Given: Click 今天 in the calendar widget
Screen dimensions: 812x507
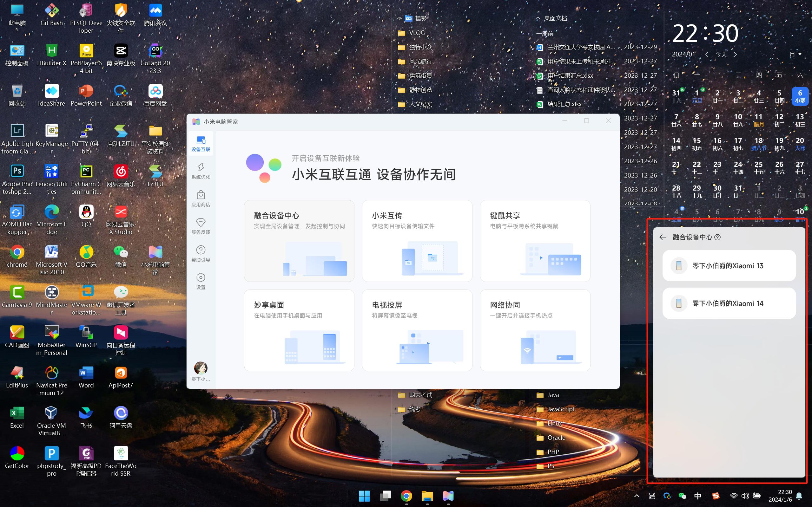Looking at the screenshot, I should click(x=721, y=54).
